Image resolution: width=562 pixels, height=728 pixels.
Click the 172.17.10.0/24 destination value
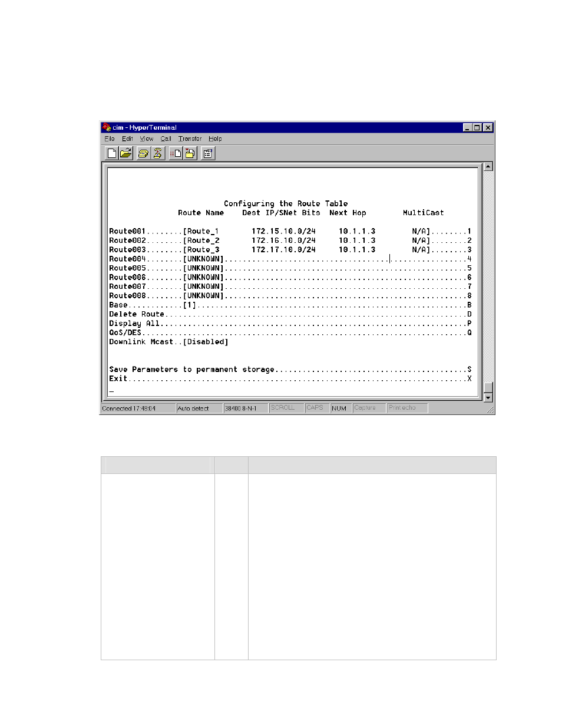[x=283, y=250]
